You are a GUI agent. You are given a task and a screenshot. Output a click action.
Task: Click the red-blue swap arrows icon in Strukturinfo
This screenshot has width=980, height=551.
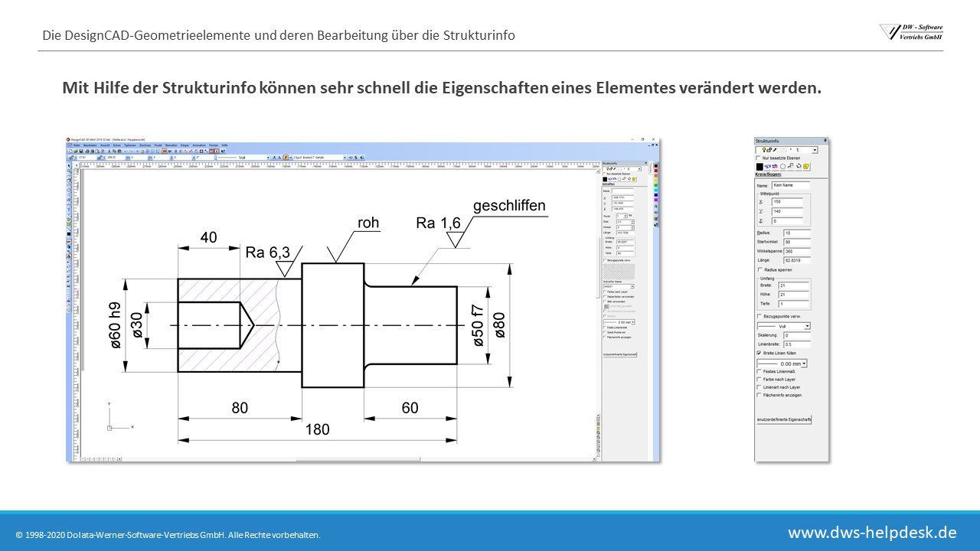point(775,166)
